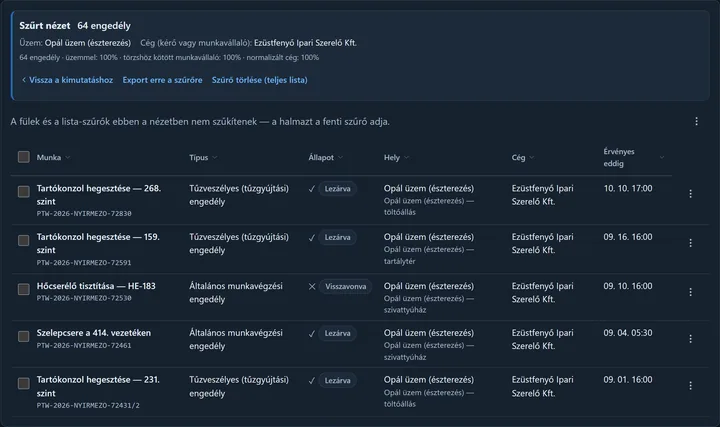Open Tartókonzol hegesztése — 268. szint permit

point(99,195)
